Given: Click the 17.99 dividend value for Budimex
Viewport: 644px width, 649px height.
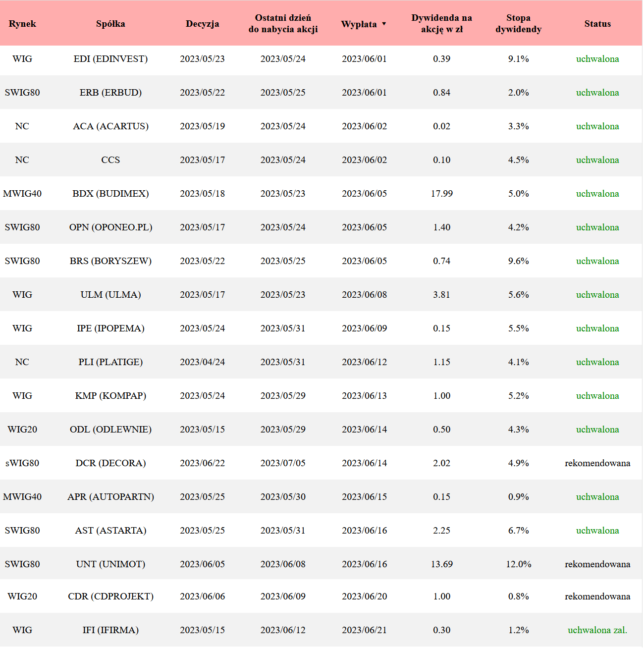Looking at the screenshot, I should tap(441, 194).
